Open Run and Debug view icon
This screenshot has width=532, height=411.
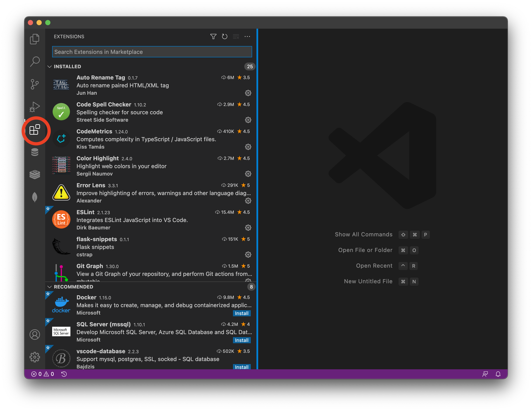pos(35,107)
